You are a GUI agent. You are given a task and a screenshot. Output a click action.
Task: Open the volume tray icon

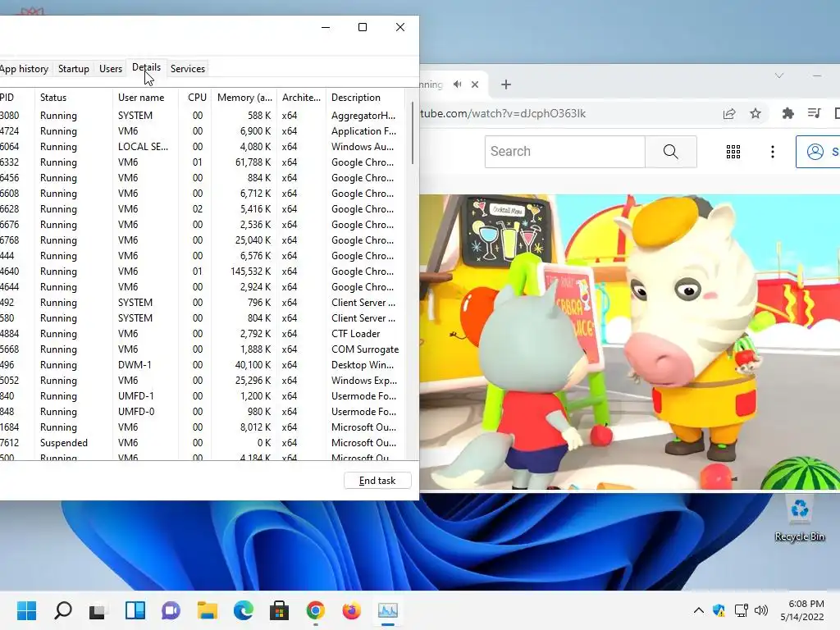pos(760,610)
